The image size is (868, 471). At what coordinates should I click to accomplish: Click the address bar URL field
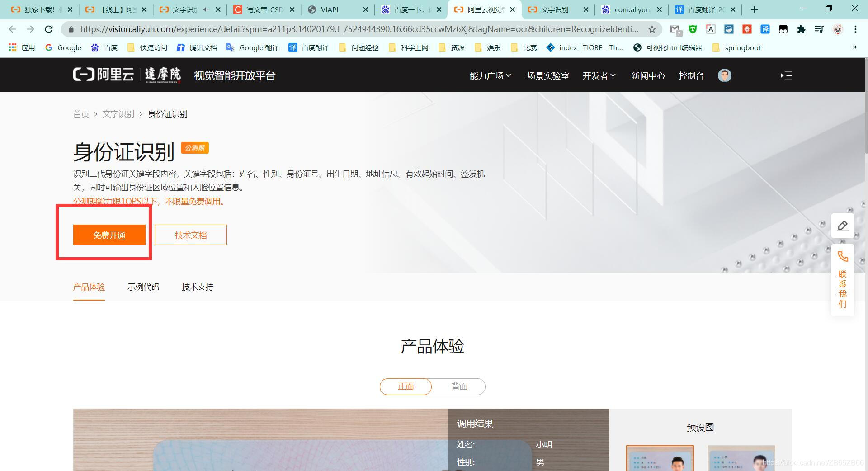coord(359,29)
